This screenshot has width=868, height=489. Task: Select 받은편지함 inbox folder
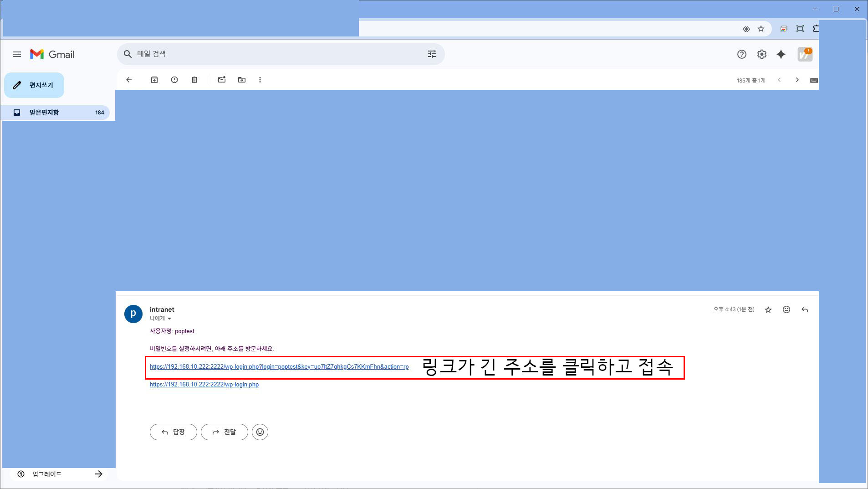pos(44,113)
